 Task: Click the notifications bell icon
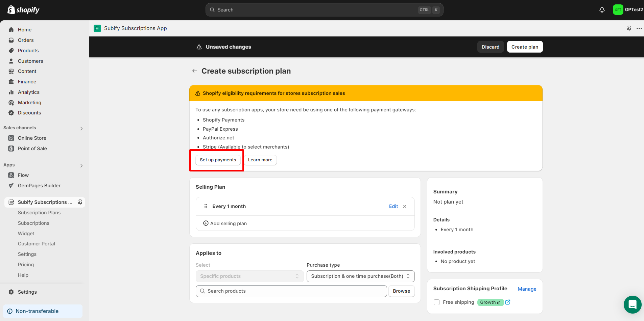602,10
